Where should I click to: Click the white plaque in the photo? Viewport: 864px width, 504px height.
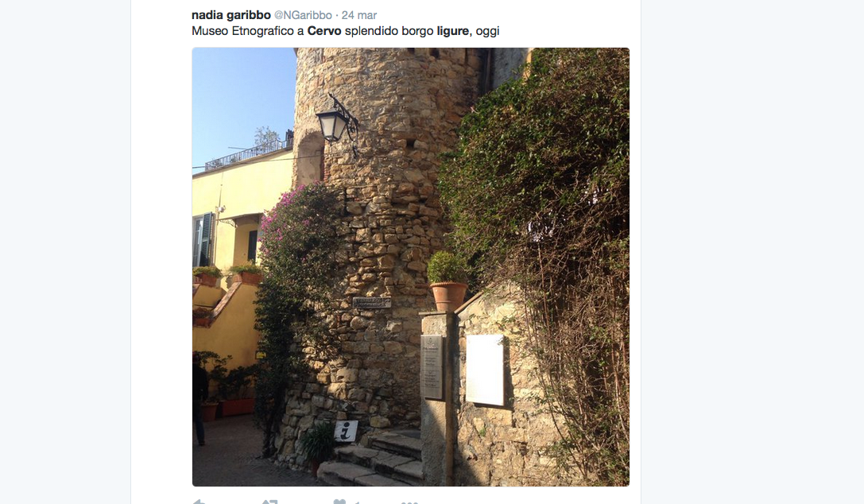click(x=485, y=370)
